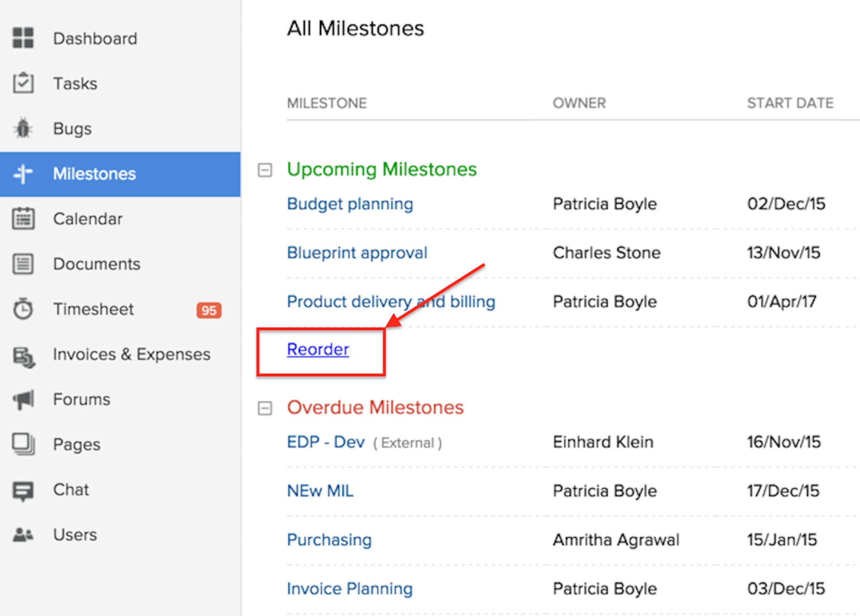Image resolution: width=860 pixels, height=616 pixels.
Task: Click the Users people icon
Action: coord(23,534)
